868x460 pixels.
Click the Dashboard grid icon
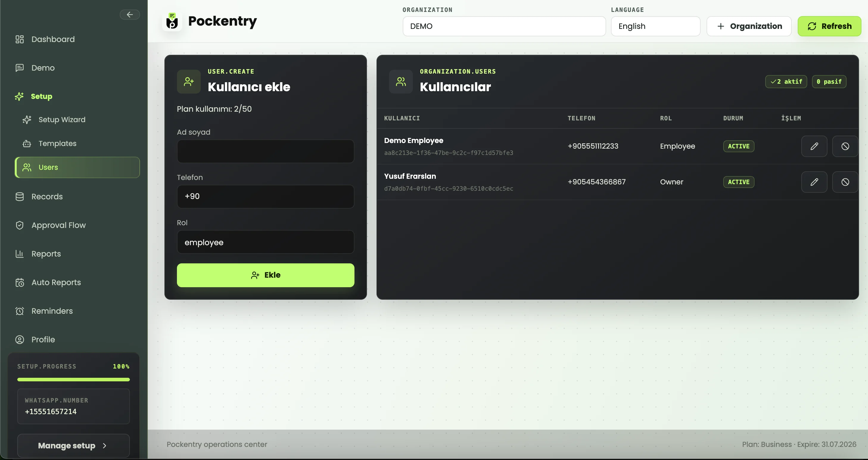click(20, 39)
